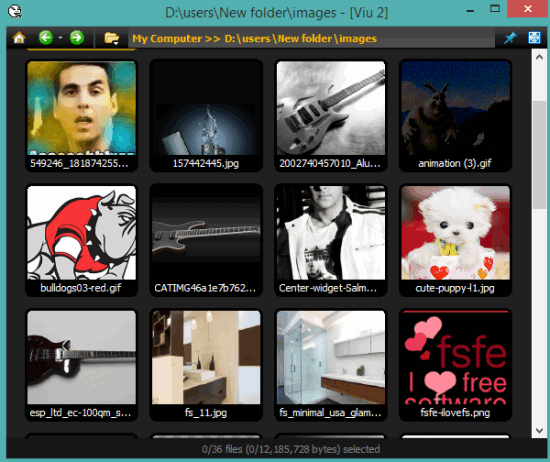This screenshot has width=550, height=462.
Task: Click My Computer in path bar
Action: tap(167, 38)
